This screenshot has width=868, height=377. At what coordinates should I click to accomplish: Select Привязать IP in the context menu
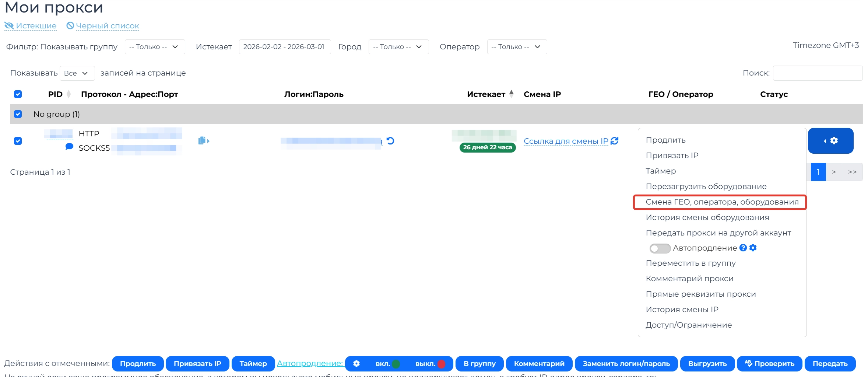pos(672,156)
